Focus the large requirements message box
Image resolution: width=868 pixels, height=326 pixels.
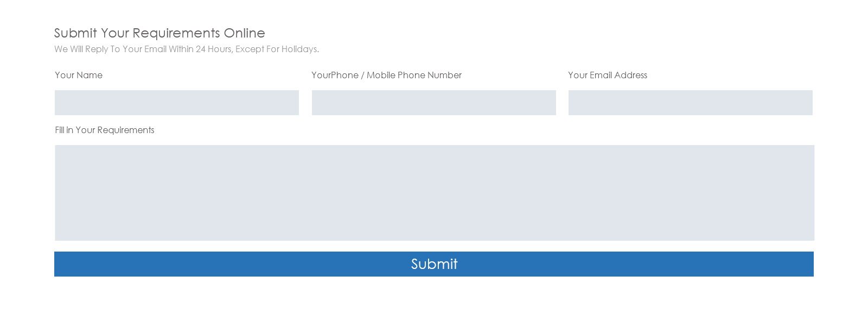point(434,192)
